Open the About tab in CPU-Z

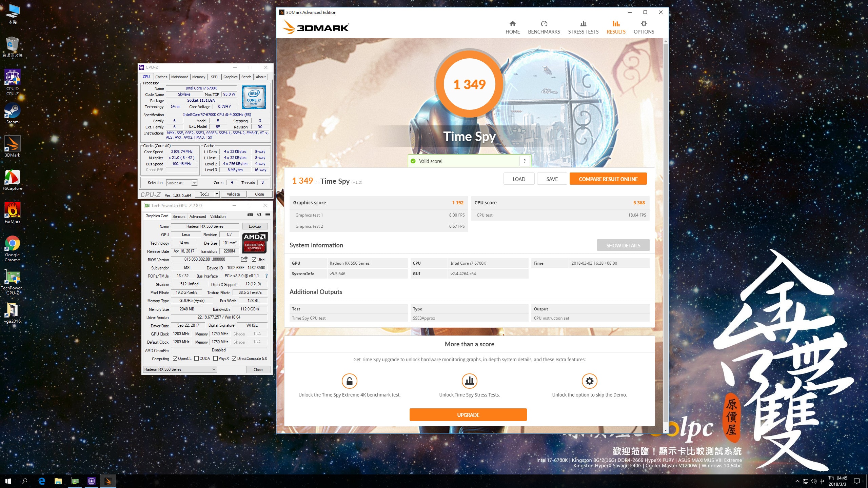click(261, 77)
